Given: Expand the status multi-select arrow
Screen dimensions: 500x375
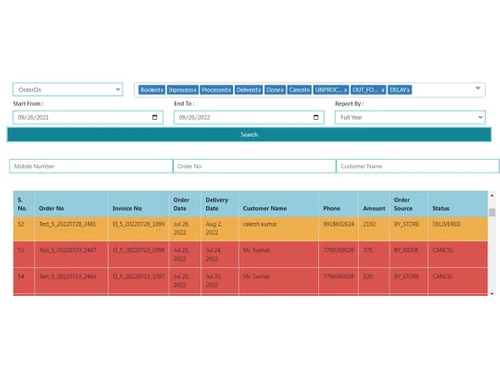Looking at the screenshot, I should click(x=478, y=88).
